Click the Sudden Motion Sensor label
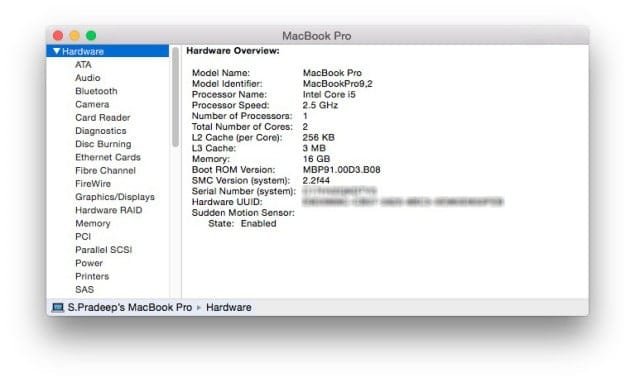Screen dimensions: 635x382 pyautogui.click(x=243, y=213)
